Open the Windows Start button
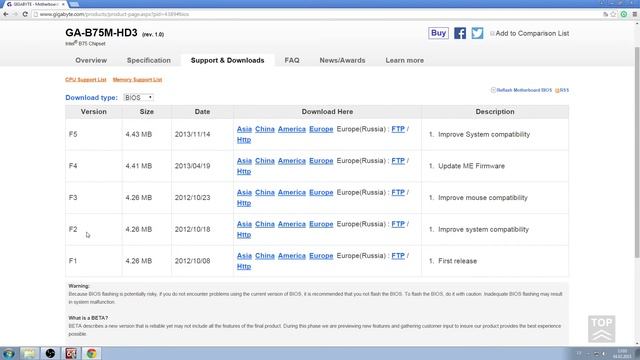This screenshot has height=360, width=640. click(9, 353)
